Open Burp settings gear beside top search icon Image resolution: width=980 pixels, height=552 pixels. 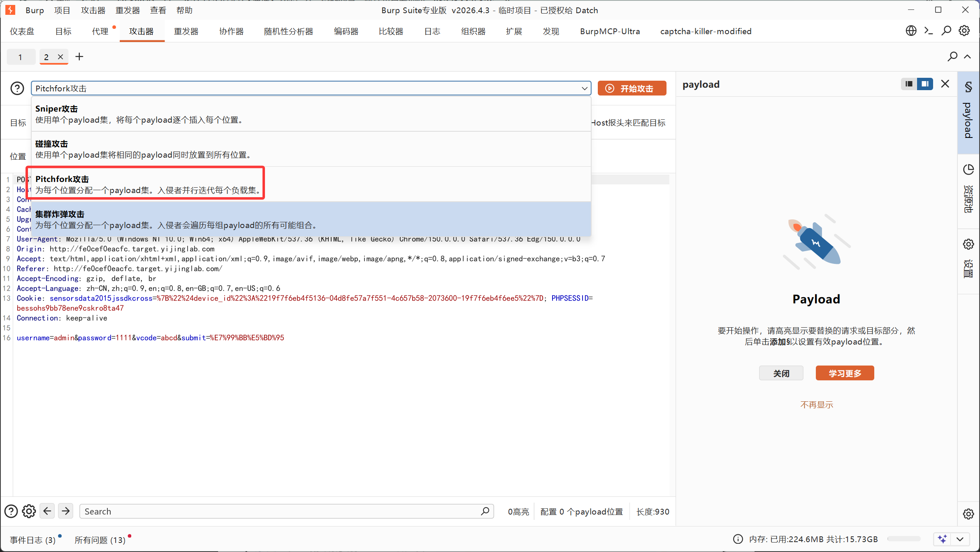(964, 31)
